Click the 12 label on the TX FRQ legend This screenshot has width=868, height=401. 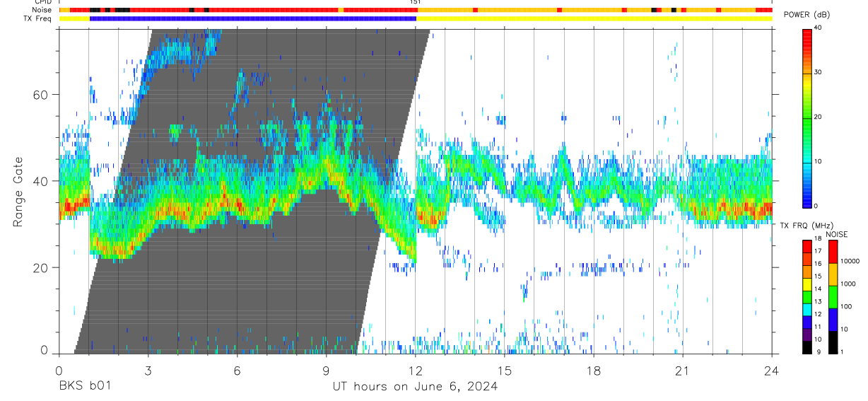(x=817, y=315)
